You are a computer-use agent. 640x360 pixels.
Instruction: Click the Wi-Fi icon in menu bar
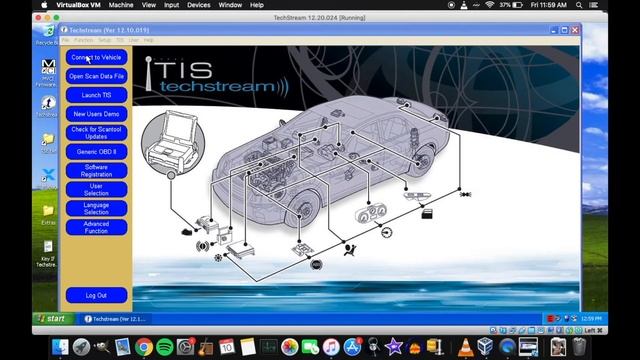(490, 5)
